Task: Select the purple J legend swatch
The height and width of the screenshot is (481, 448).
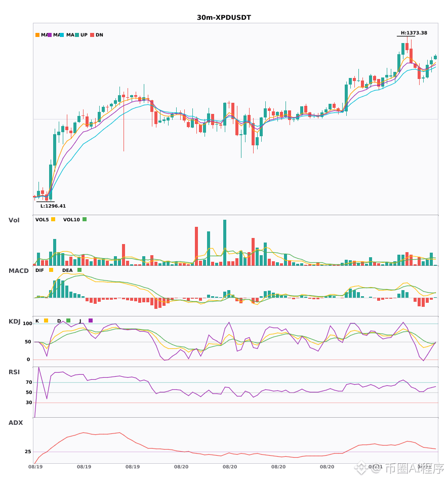Action: (91, 320)
